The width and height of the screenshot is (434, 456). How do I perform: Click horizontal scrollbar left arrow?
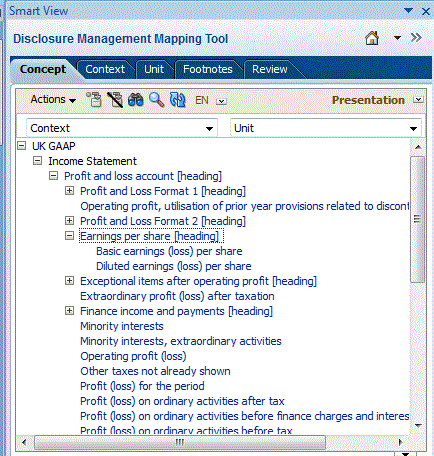[24, 442]
